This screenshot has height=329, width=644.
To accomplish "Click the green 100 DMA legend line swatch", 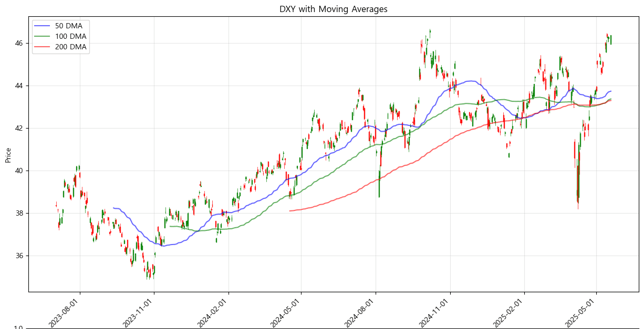I will (x=43, y=36).
